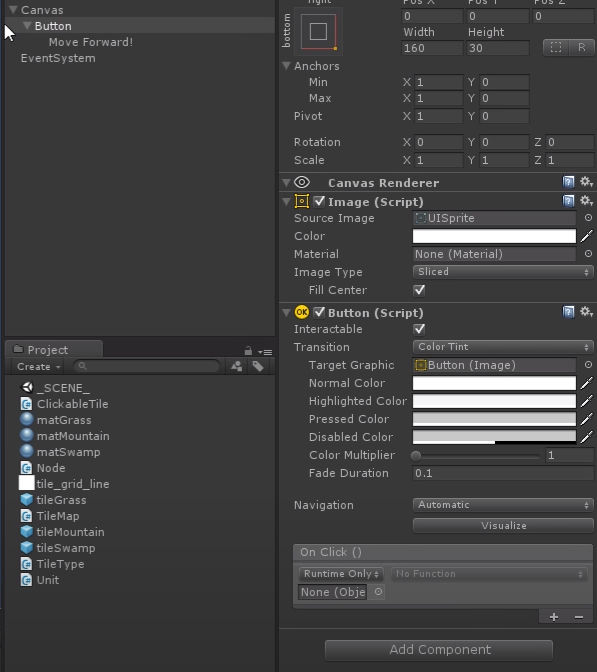
Task: Use eyedropper for Normal Color
Action: coord(587,383)
